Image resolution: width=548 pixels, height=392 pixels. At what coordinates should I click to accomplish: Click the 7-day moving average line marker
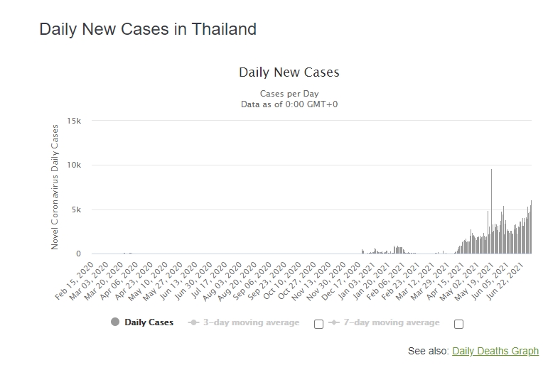(x=333, y=322)
